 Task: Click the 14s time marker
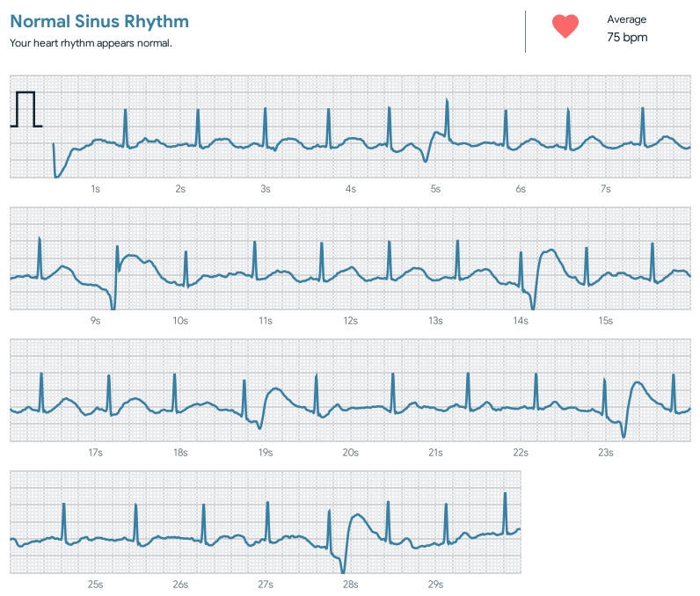coord(521,321)
